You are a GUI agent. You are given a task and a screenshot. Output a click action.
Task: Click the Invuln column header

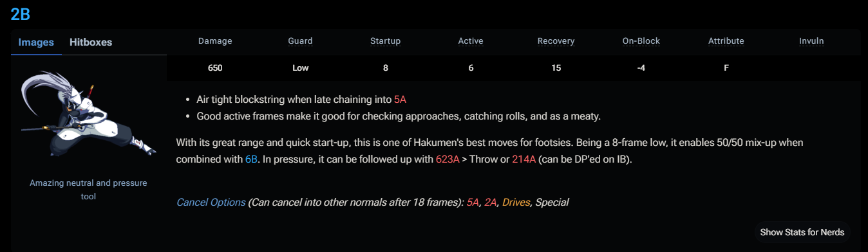coord(811,41)
